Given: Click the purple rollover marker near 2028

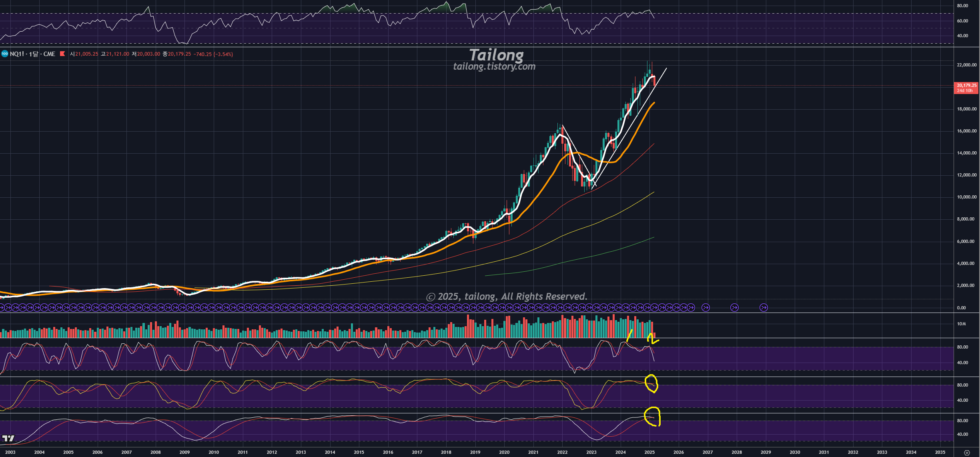Looking at the screenshot, I should tap(734, 308).
